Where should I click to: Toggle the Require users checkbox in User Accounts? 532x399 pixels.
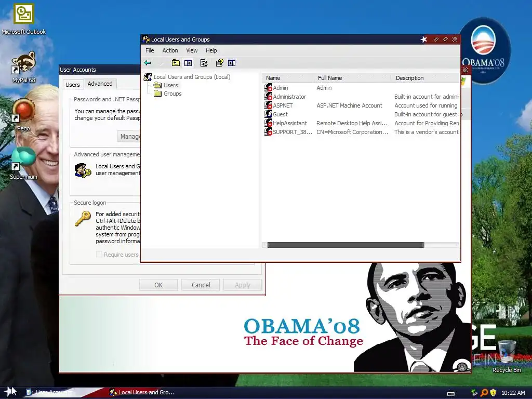(x=99, y=254)
